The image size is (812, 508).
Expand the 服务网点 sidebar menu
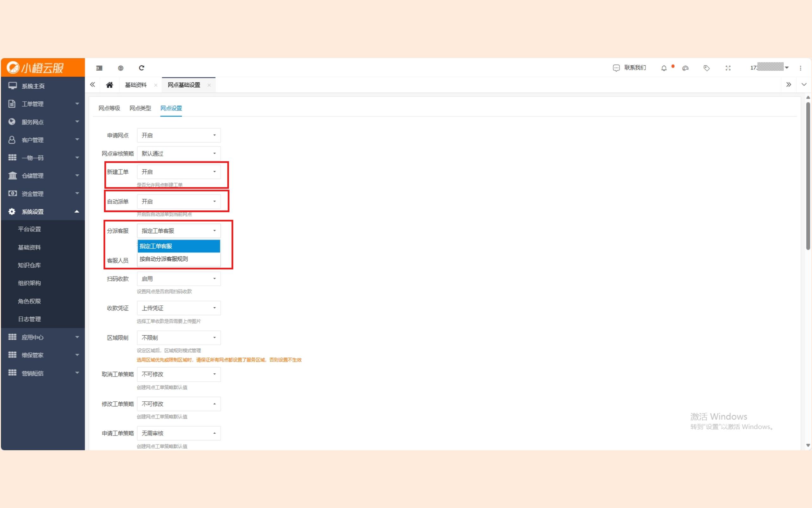click(x=43, y=122)
